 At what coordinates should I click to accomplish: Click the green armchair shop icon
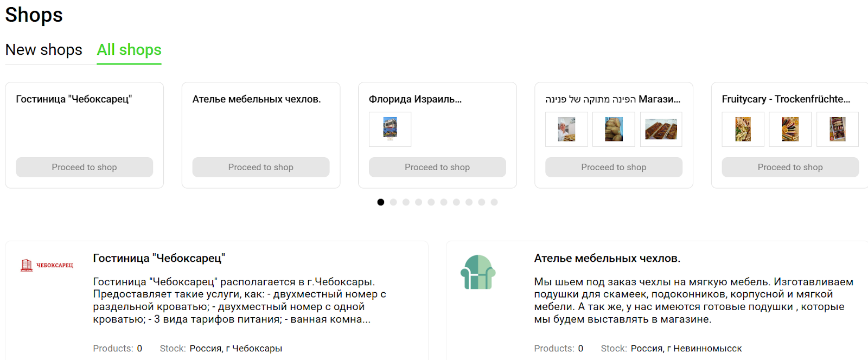tap(478, 272)
